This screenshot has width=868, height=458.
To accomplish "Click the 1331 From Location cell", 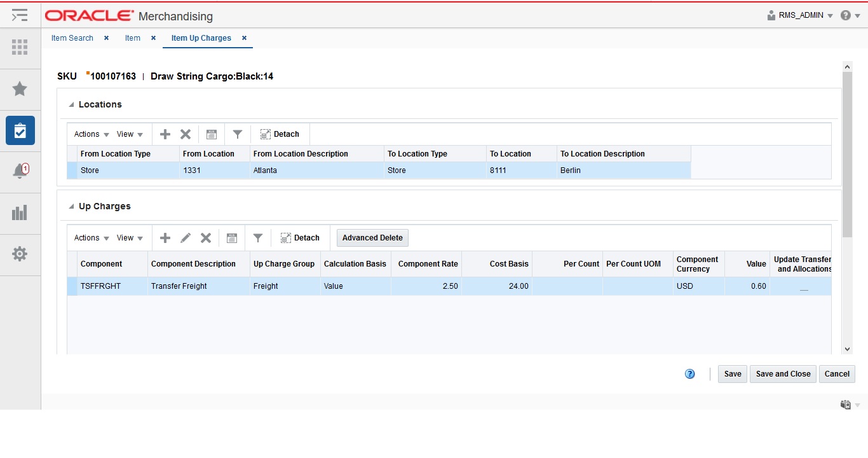I will point(215,170).
